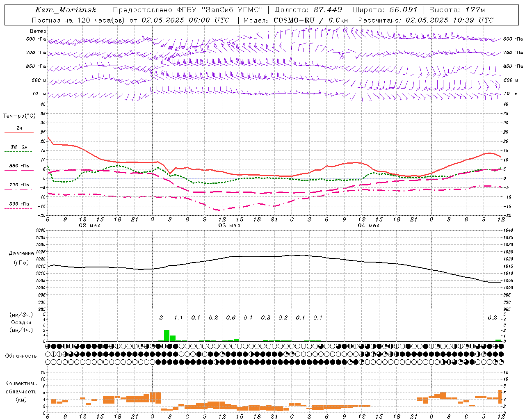Viewport: 525px width, 420px height.
Task: Click the (мм/3ч.) precipitation unit label
Action: pos(21,315)
